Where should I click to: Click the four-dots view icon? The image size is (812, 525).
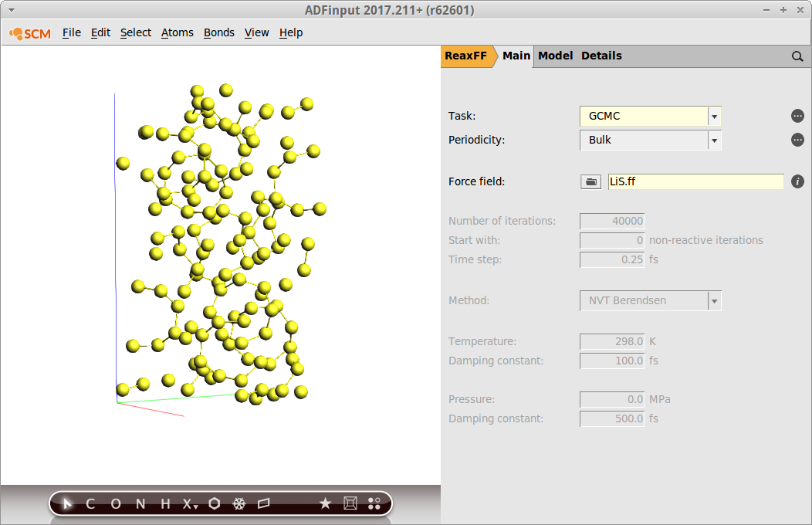pos(374,503)
